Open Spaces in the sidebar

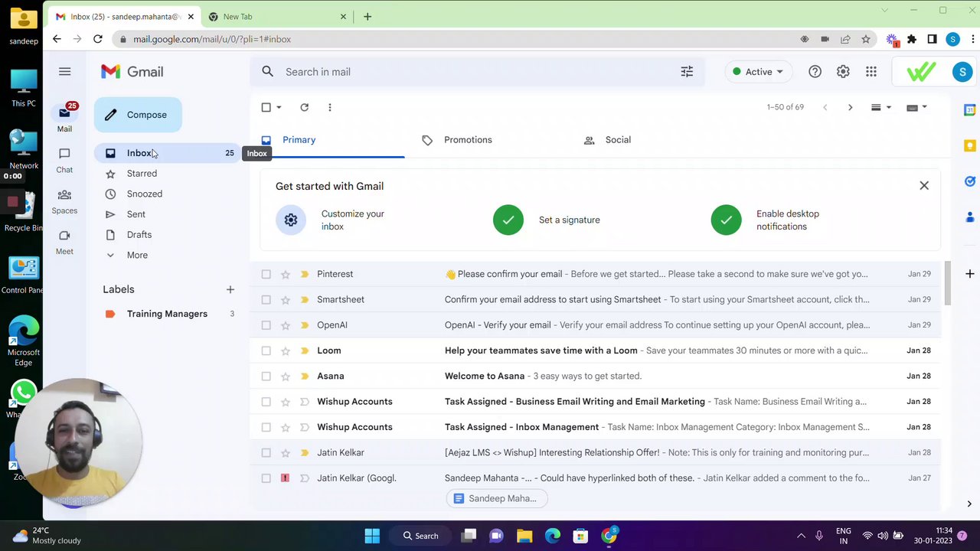(64, 201)
